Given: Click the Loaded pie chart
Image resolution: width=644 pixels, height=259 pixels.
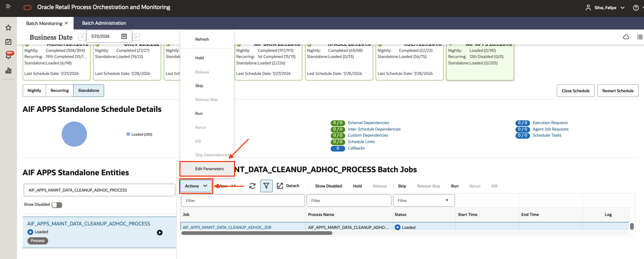Looking at the screenshot, I should click(74, 134).
